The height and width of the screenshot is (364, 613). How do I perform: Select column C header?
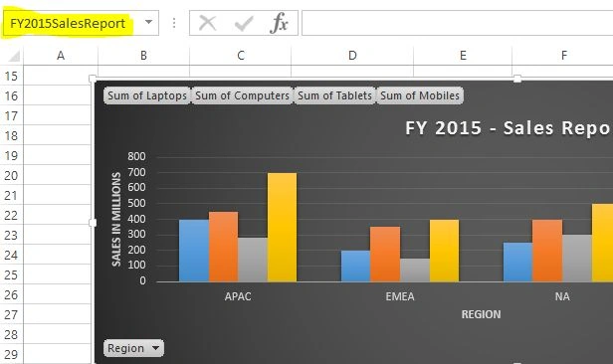click(x=241, y=56)
